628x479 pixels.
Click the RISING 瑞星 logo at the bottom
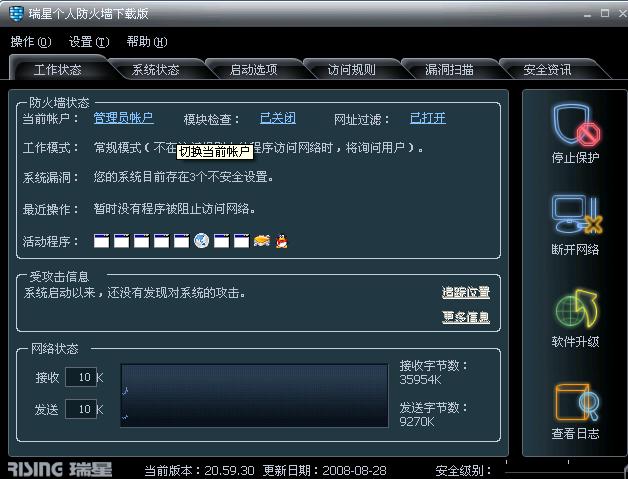click(x=60, y=469)
